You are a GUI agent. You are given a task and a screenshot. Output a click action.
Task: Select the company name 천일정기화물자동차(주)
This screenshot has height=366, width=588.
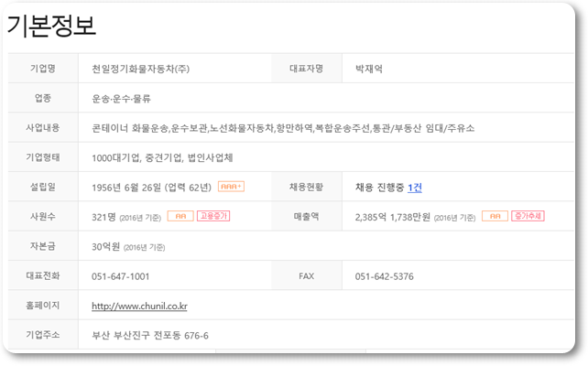[141, 69]
